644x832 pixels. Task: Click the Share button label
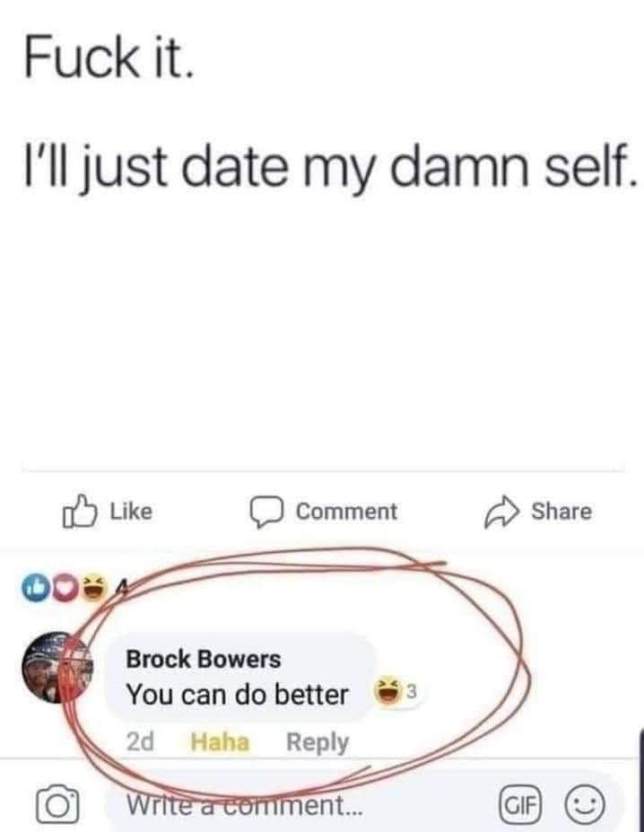point(561,512)
